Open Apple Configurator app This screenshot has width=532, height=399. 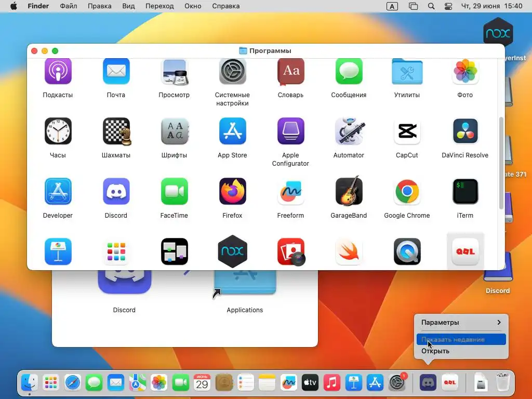point(291,131)
